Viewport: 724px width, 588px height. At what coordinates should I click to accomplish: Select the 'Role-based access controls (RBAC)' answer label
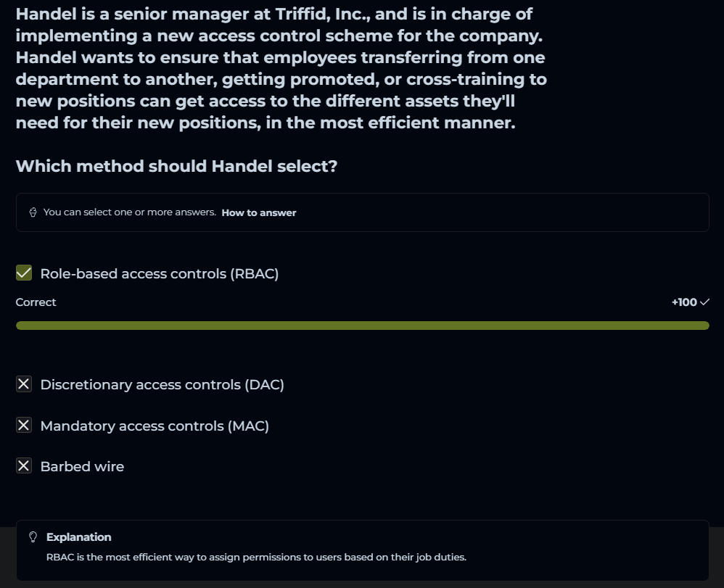[x=160, y=273]
